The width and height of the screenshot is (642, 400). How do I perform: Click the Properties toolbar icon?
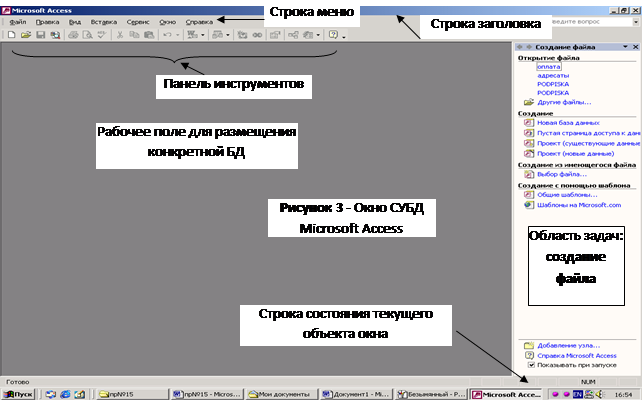click(x=275, y=35)
